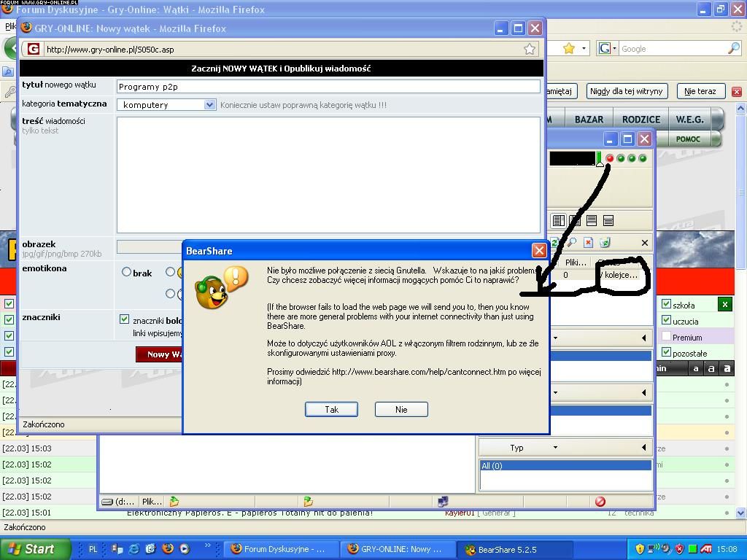Select the 'All (0)' item in the Typ list
This screenshot has height=560, width=747.
pyautogui.click(x=565, y=466)
